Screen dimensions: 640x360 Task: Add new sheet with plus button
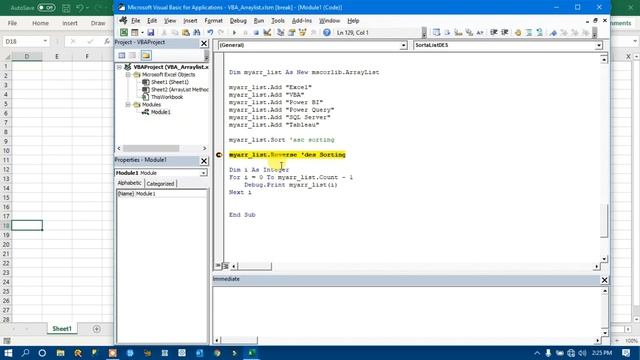point(96,329)
